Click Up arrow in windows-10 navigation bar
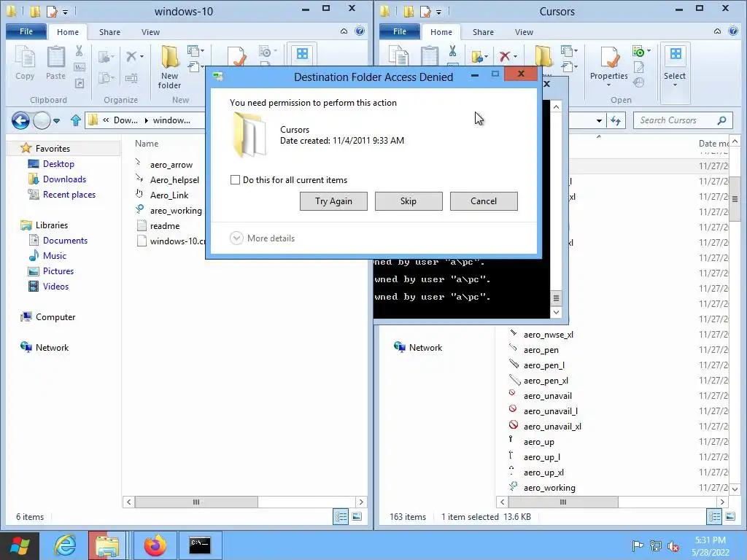 (76, 120)
